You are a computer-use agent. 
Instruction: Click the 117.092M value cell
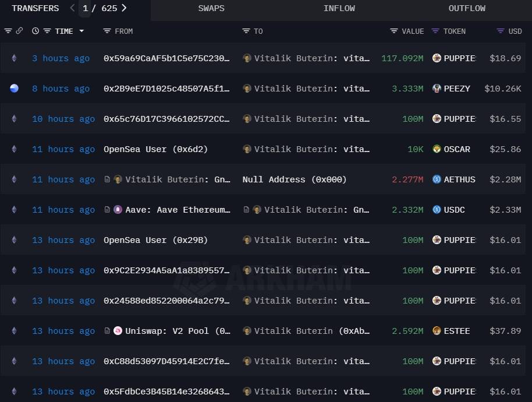[402, 58]
